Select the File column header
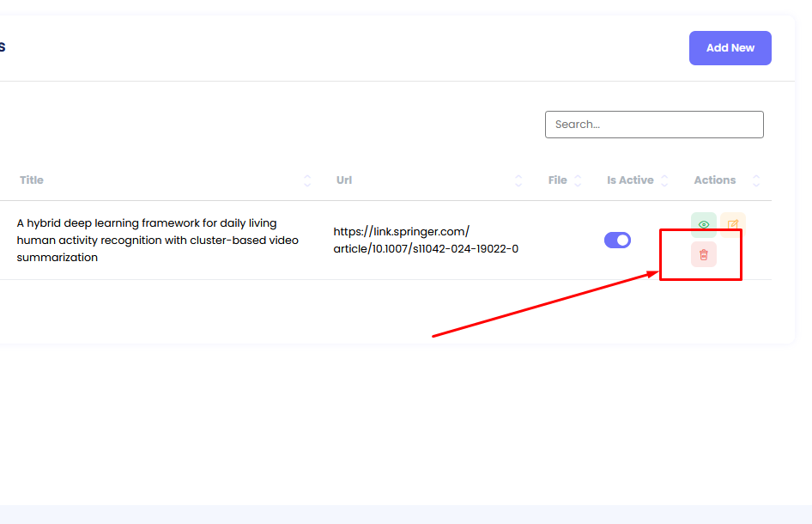 point(557,180)
